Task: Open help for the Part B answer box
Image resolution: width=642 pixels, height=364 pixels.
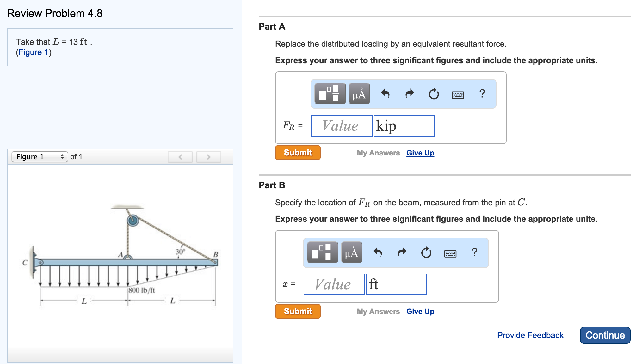Action: coord(474,252)
